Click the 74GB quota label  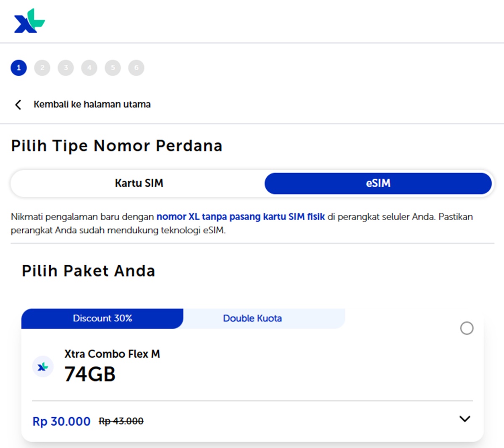pos(89,374)
